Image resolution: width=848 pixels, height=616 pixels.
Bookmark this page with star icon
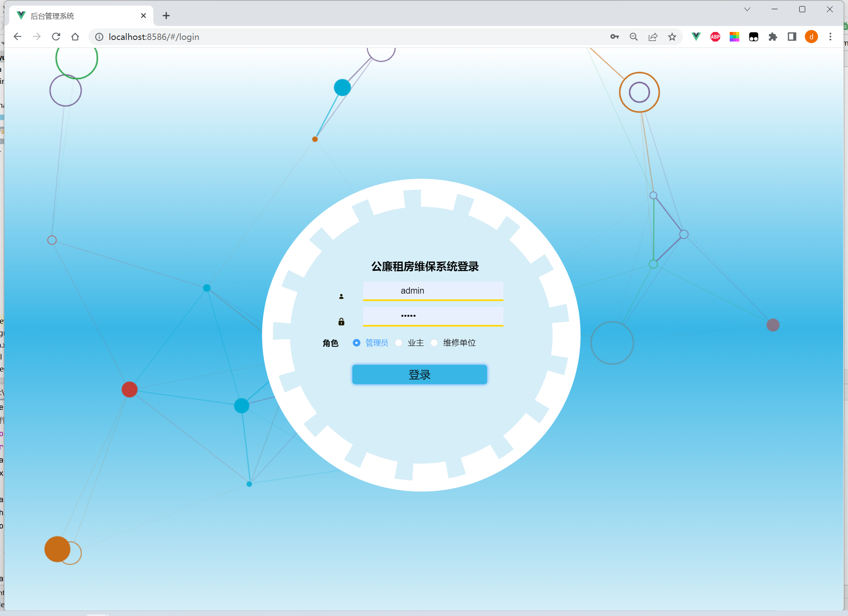point(672,37)
